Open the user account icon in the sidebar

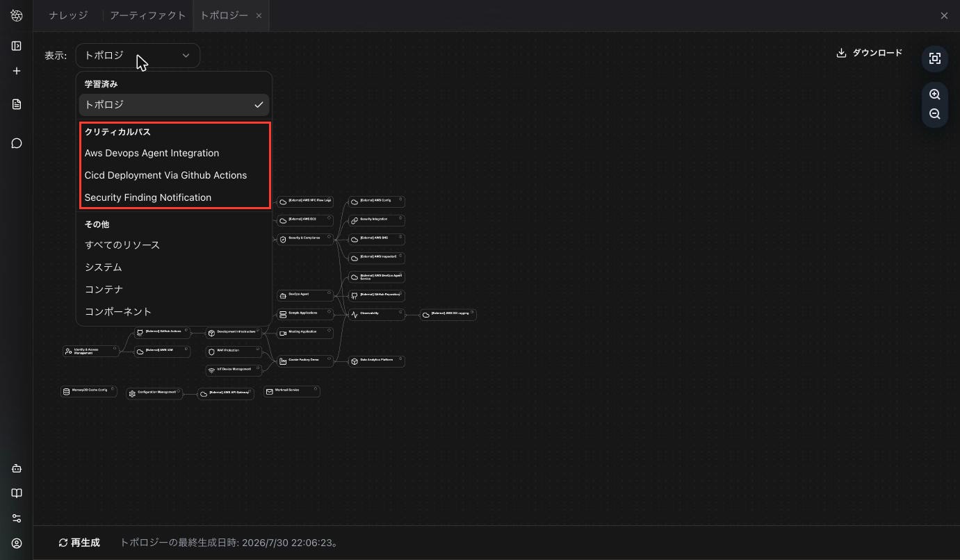coord(17,543)
